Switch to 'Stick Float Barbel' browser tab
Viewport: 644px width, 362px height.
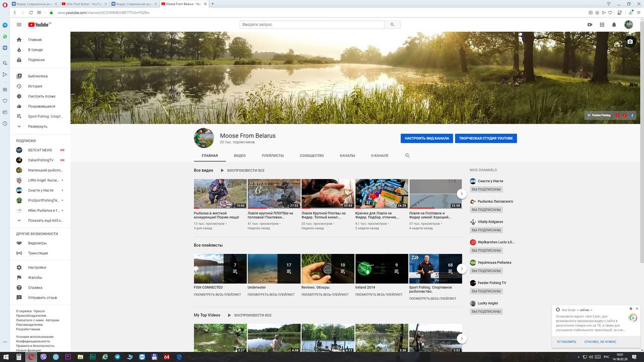[84, 4]
